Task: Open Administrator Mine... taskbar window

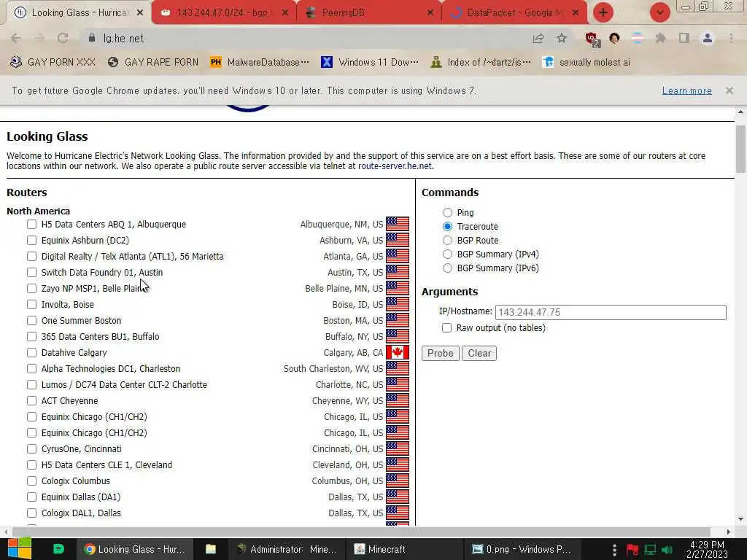Action: [286, 549]
